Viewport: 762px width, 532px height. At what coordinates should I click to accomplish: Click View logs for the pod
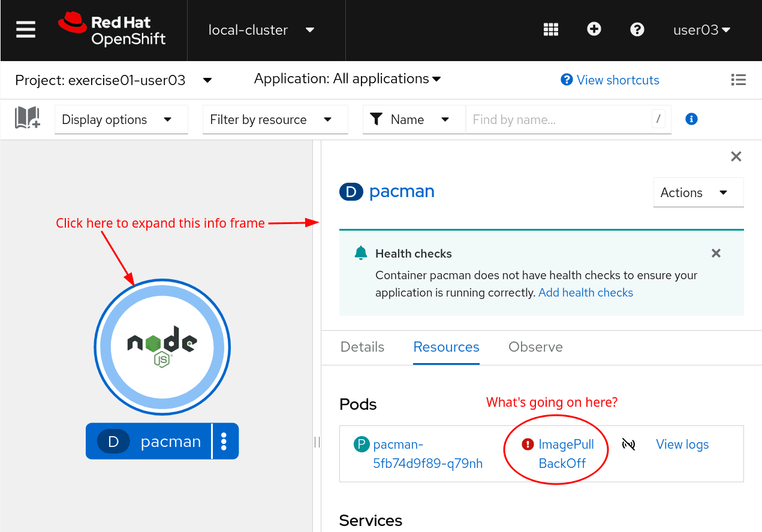click(x=682, y=445)
